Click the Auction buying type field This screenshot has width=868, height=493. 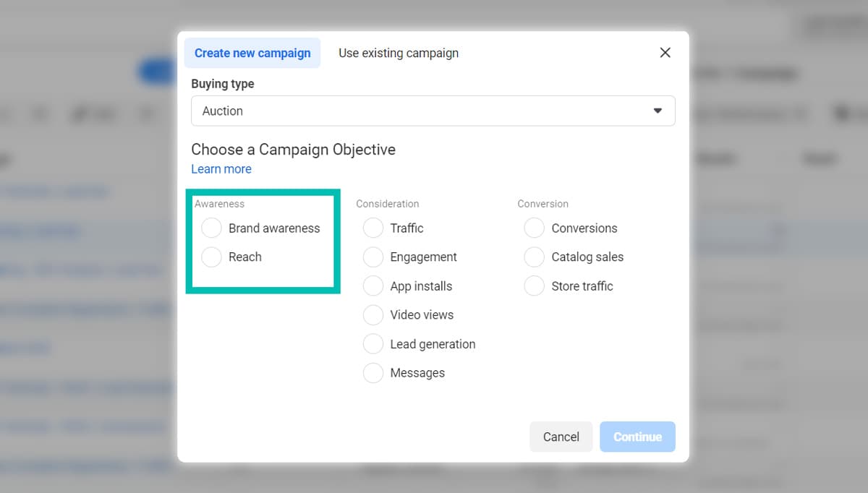[x=433, y=111]
